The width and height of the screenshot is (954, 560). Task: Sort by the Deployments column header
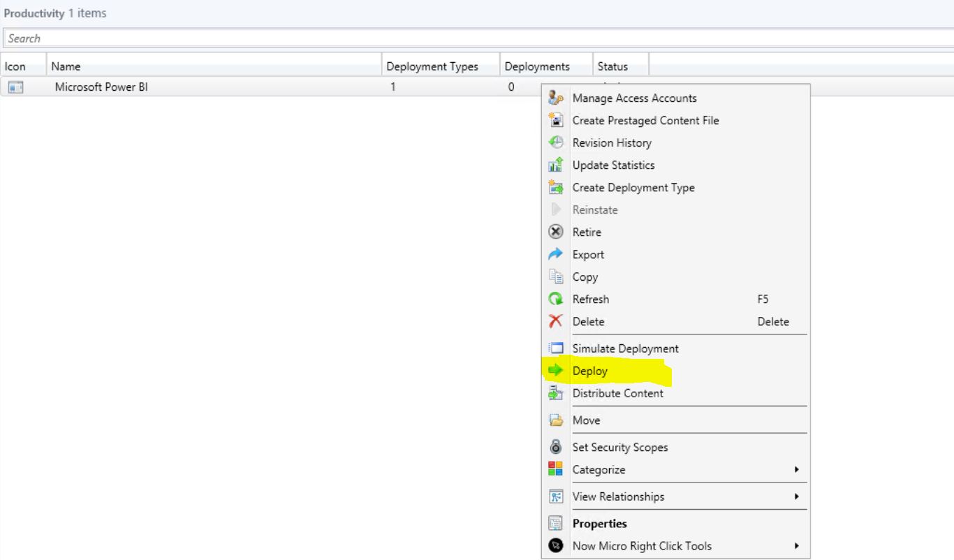tap(547, 66)
